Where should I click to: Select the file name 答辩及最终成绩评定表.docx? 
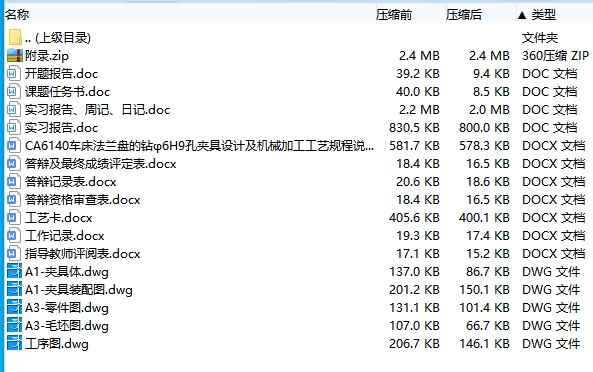click(x=101, y=164)
